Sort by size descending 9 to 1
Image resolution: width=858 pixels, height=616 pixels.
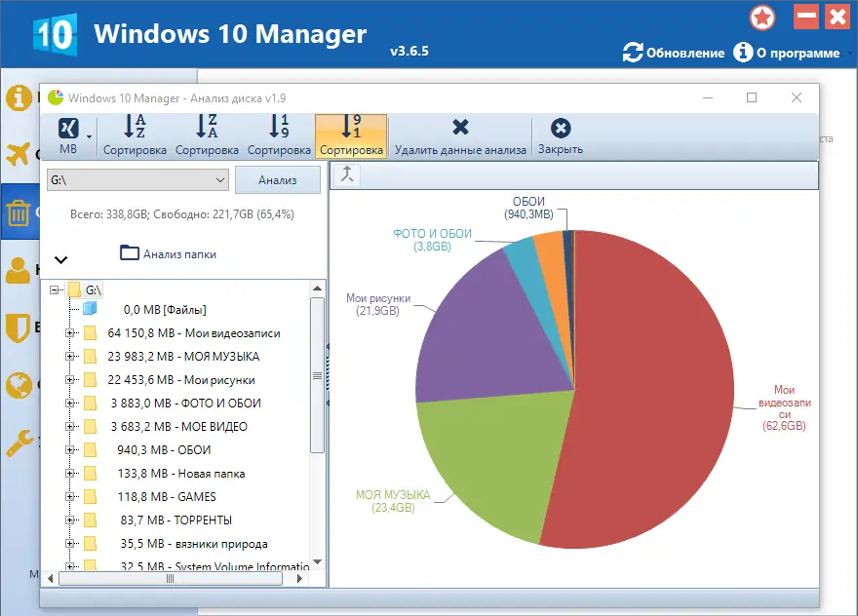coord(351,135)
